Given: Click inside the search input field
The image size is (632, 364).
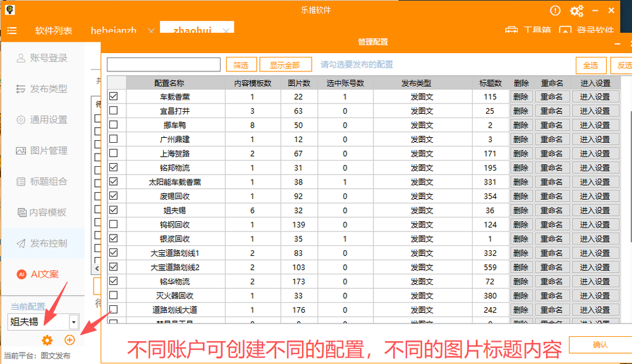Looking at the screenshot, I should (x=164, y=64).
